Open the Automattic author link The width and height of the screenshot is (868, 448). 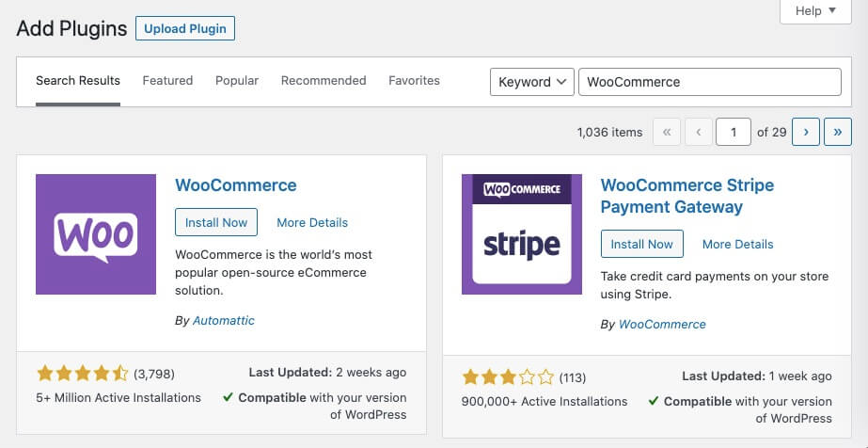point(224,321)
